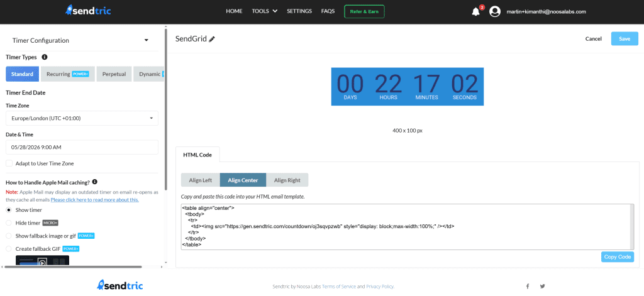Click the countdown timer preview image

tap(408, 86)
